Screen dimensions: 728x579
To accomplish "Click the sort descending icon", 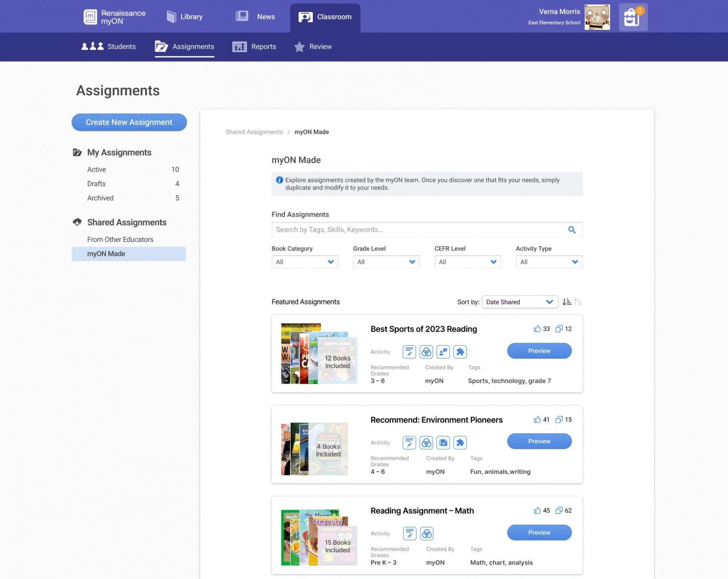I will tap(567, 302).
